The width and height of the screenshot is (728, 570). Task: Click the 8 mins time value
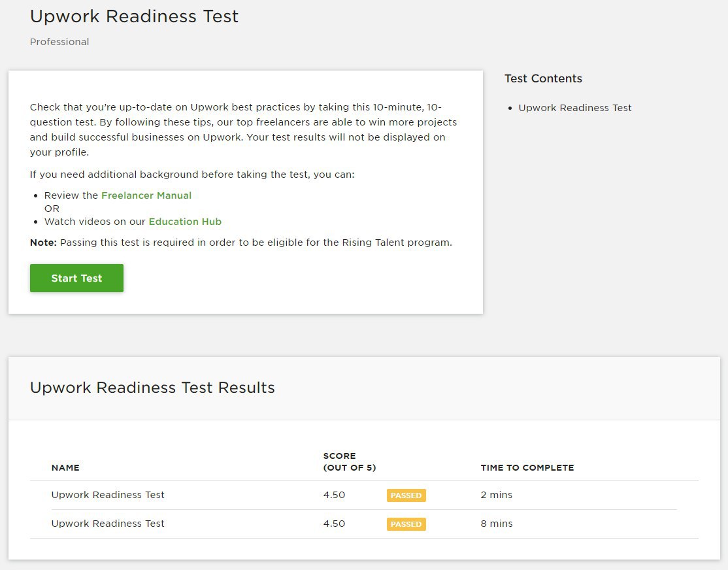[497, 524]
